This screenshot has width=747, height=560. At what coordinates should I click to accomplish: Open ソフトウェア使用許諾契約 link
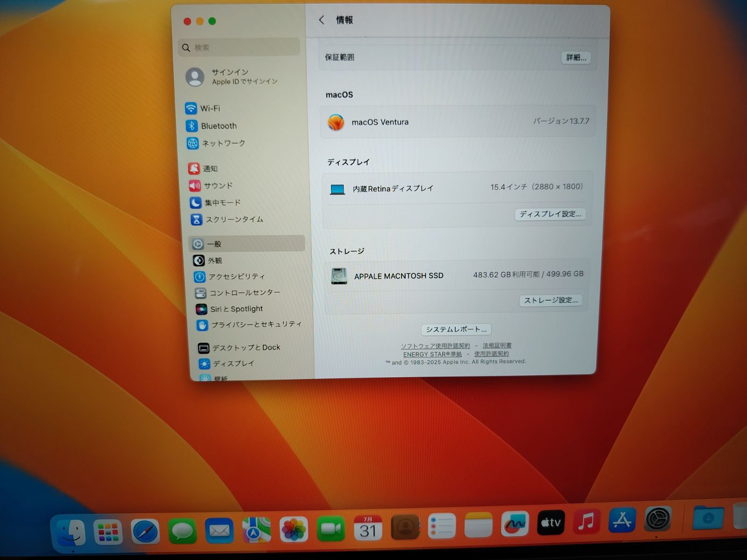[x=435, y=346]
